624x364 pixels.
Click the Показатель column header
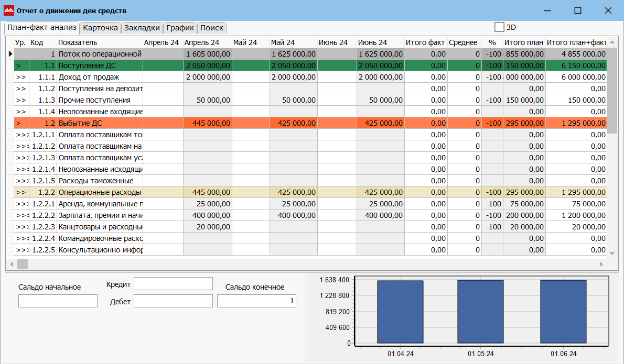(x=78, y=42)
